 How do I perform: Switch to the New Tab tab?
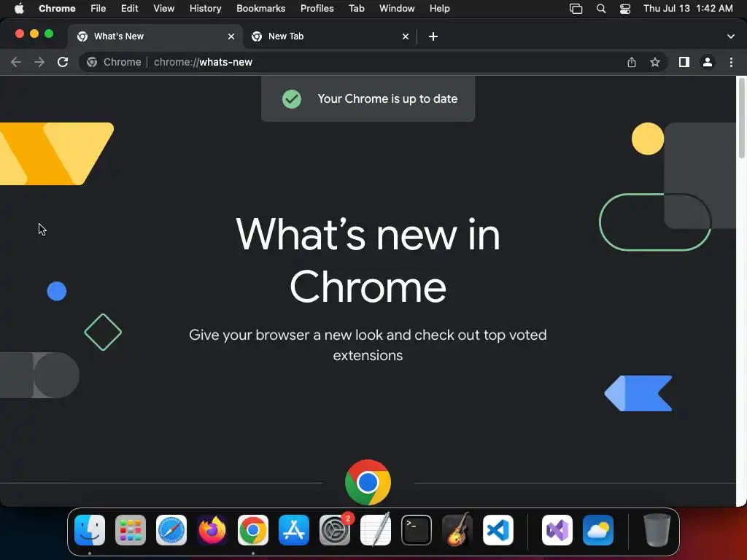click(329, 36)
